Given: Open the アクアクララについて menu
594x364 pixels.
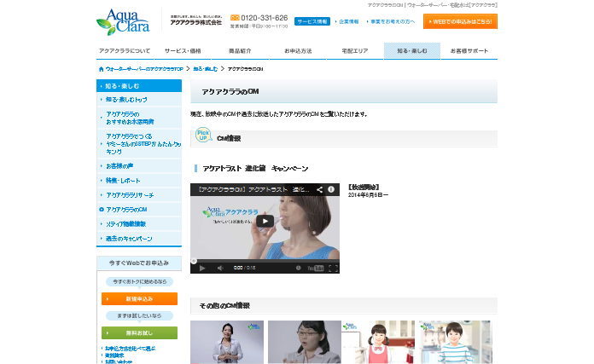Looking at the screenshot, I should (125, 50).
